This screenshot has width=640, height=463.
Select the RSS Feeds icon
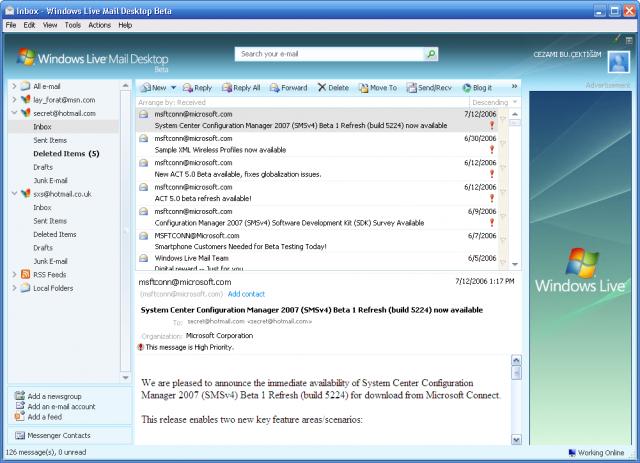pyautogui.click(x=25, y=274)
